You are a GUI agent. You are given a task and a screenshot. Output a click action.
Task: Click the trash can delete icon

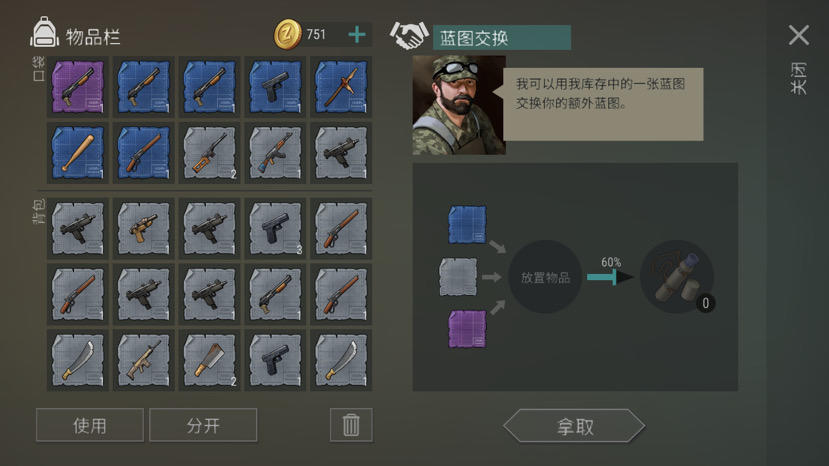point(351,425)
